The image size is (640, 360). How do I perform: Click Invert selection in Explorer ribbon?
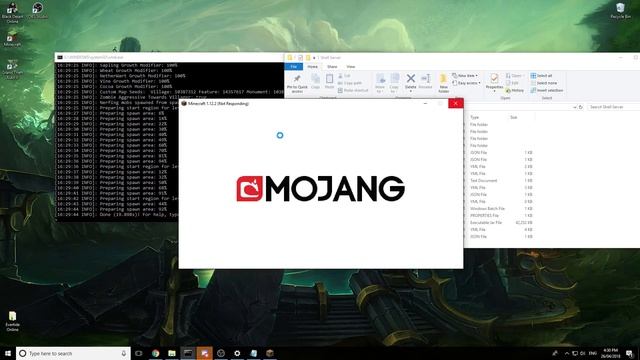pos(547,91)
